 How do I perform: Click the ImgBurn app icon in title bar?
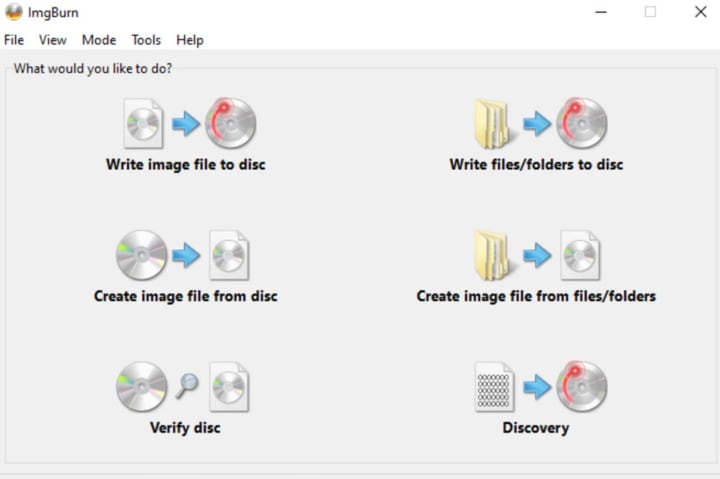coord(13,12)
